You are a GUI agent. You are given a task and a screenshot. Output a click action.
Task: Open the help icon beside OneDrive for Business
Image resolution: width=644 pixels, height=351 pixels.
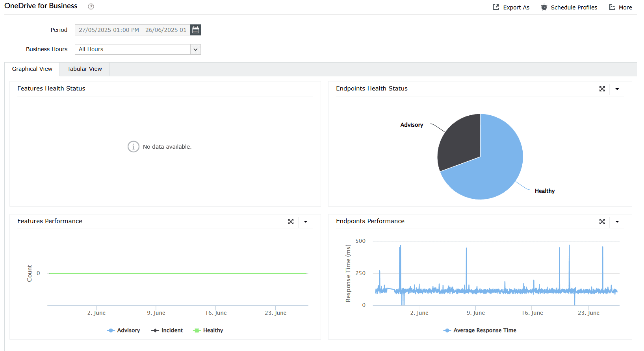click(x=91, y=6)
